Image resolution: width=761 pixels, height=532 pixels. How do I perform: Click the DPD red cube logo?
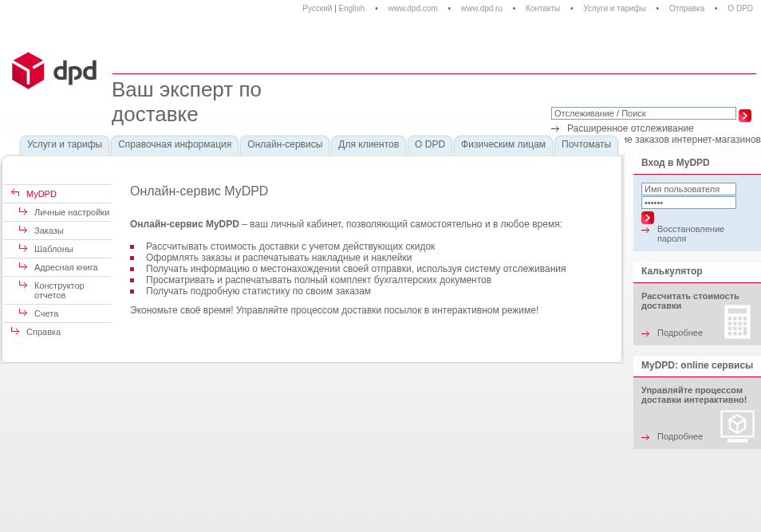click(28, 70)
